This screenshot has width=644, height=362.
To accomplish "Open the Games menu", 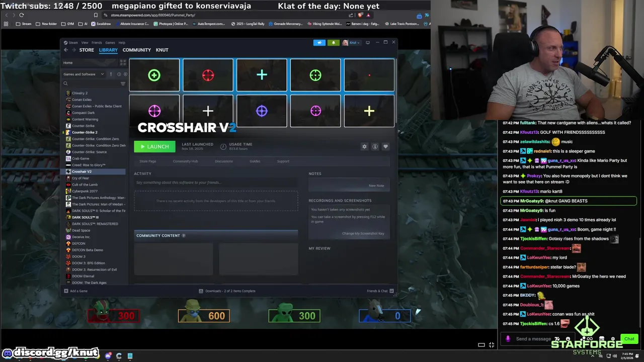I will (110, 42).
